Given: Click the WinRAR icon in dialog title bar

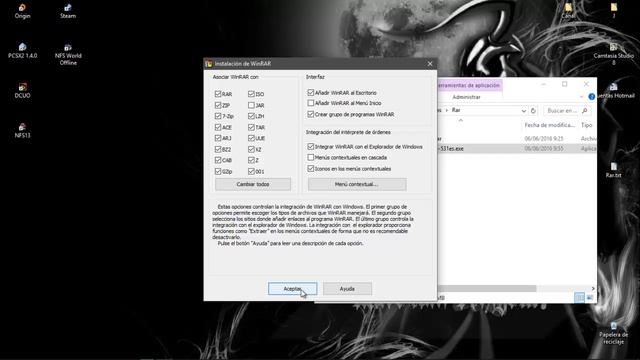Looking at the screenshot, I should click(209, 64).
